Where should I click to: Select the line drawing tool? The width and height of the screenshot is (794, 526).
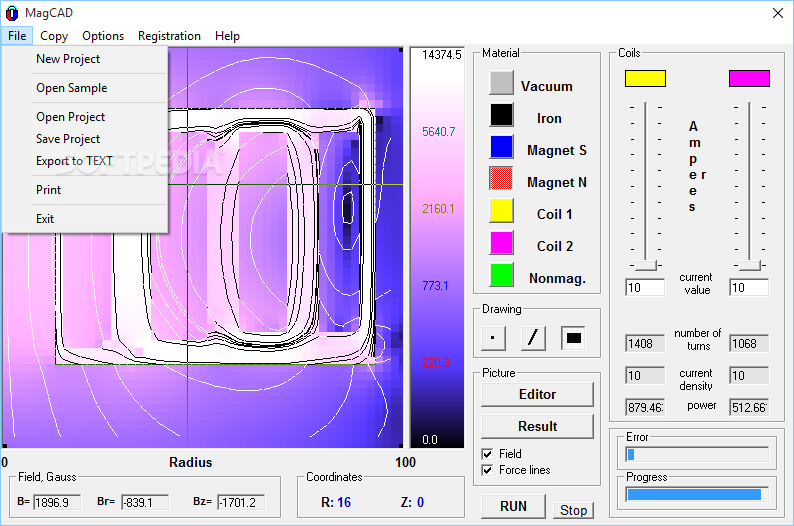click(533, 338)
